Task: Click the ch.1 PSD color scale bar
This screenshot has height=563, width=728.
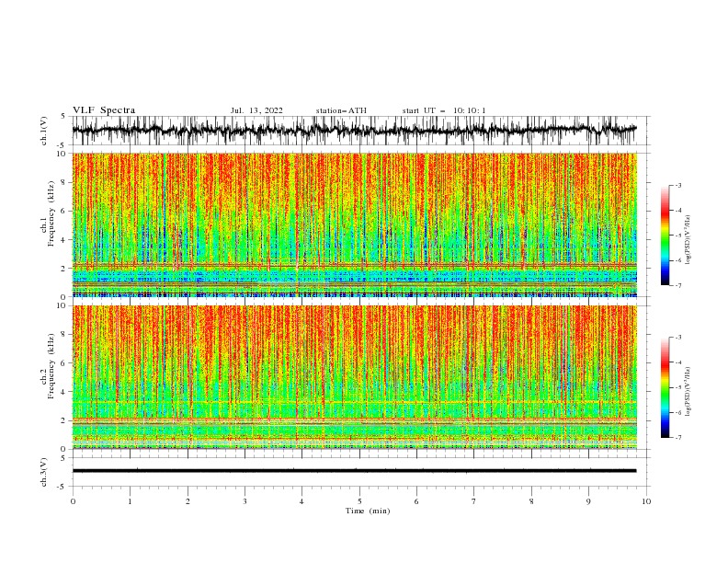Action: pyautogui.click(x=665, y=235)
